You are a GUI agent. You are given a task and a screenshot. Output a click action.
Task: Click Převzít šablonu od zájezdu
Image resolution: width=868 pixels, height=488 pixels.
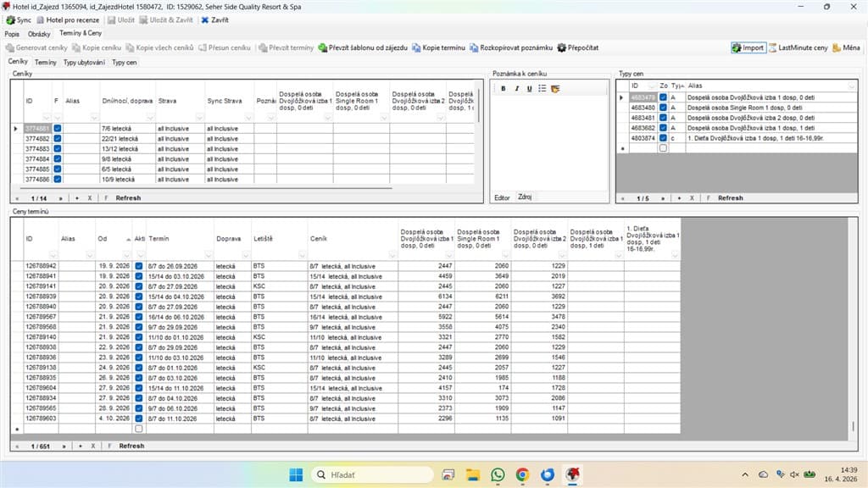coord(363,47)
